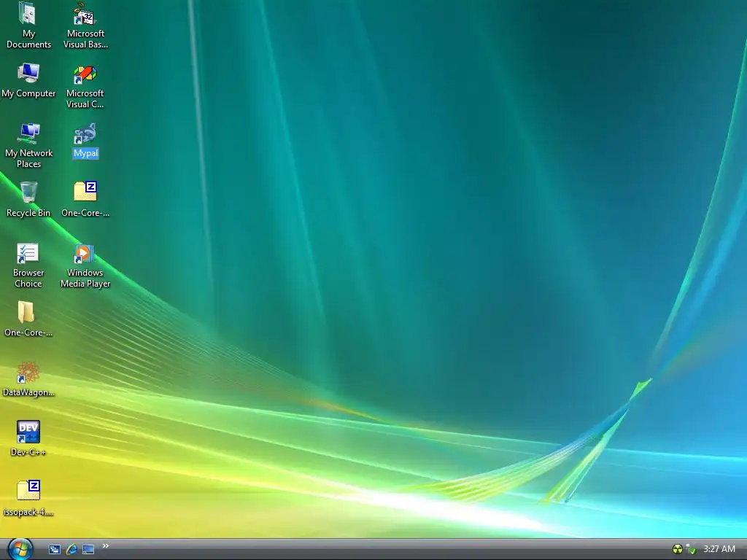Click first quick launch window-switcher icon
This screenshot has height=560, width=747.
tap(55, 550)
